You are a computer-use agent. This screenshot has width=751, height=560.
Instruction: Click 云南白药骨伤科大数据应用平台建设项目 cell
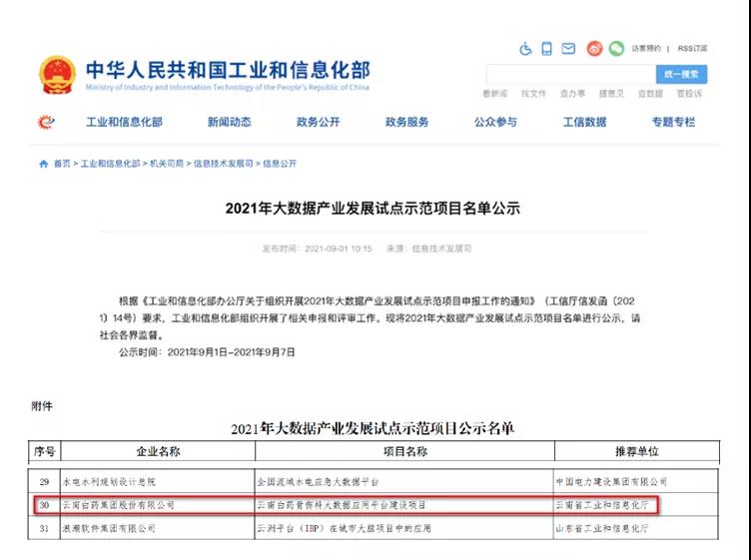pyautogui.click(x=404, y=505)
